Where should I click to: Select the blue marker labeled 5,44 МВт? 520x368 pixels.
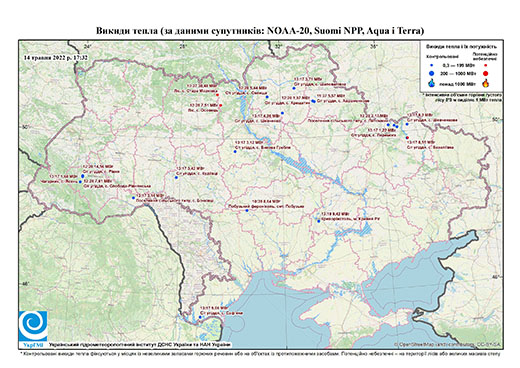(267, 97)
